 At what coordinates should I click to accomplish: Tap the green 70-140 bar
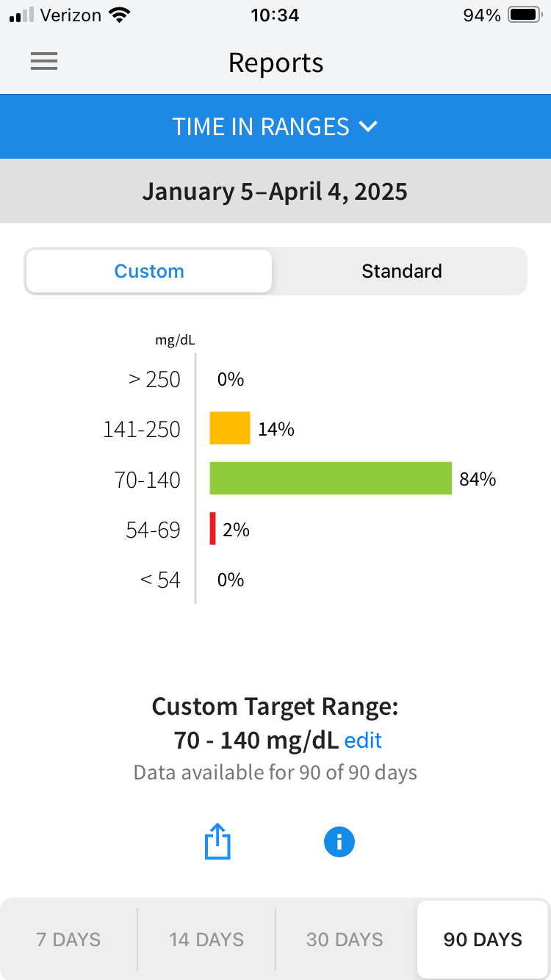click(331, 478)
